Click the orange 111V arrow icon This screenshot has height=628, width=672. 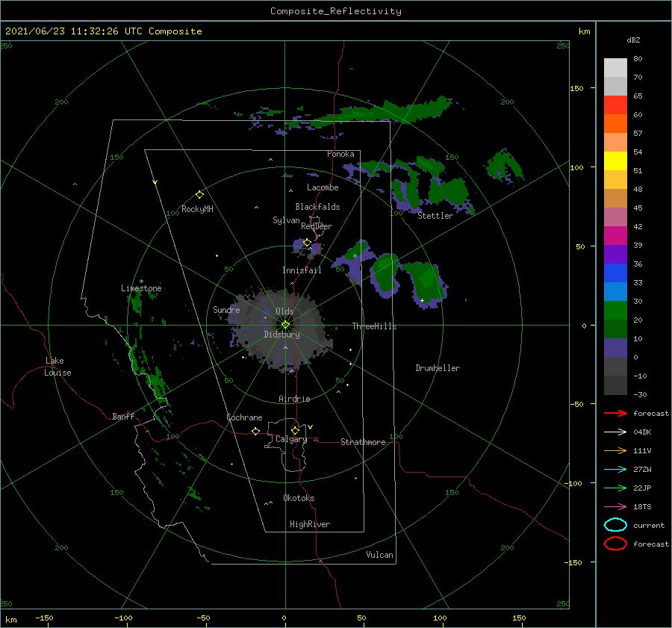click(615, 450)
